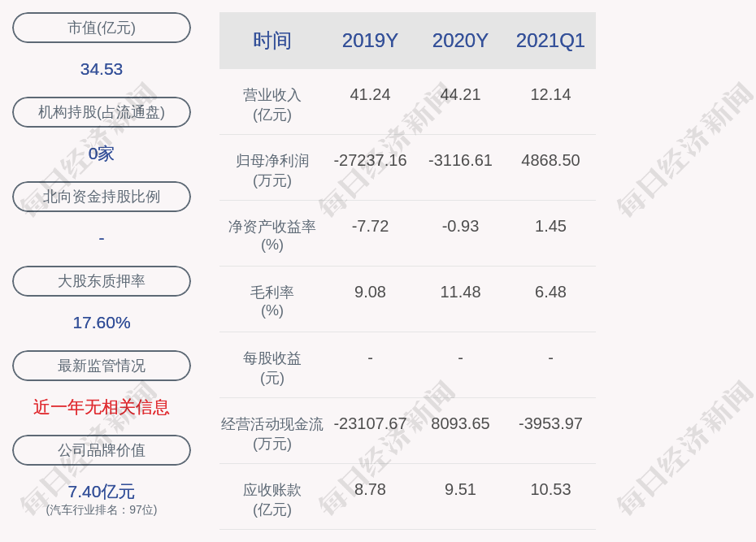756x542 pixels.
Task: Select revenue value 41.24
Action: (x=371, y=94)
